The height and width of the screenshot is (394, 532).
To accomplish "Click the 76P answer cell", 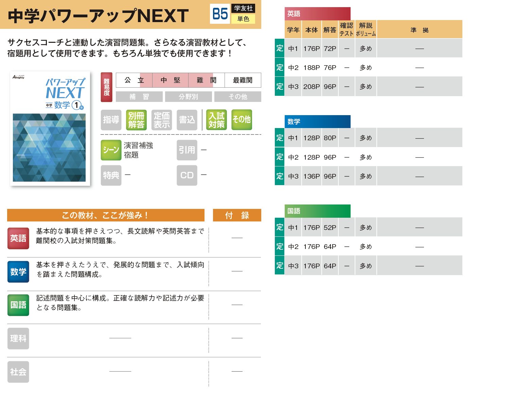I will click(330, 68).
